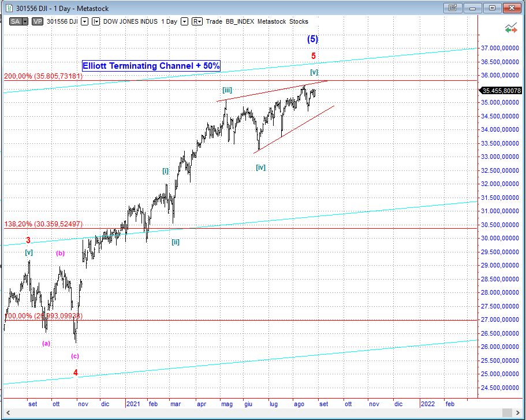Select the [iii] wave label

[227, 90]
